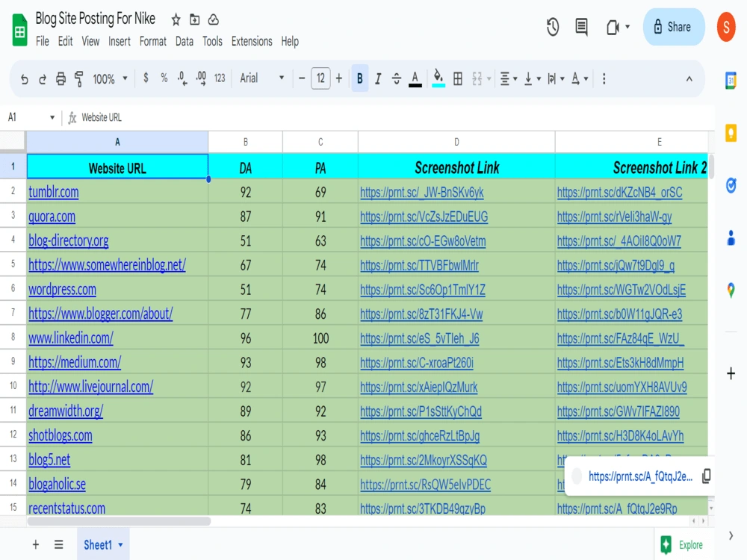The height and width of the screenshot is (560, 747).
Task: Toggle Strikethrough formatting
Action: point(396,78)
